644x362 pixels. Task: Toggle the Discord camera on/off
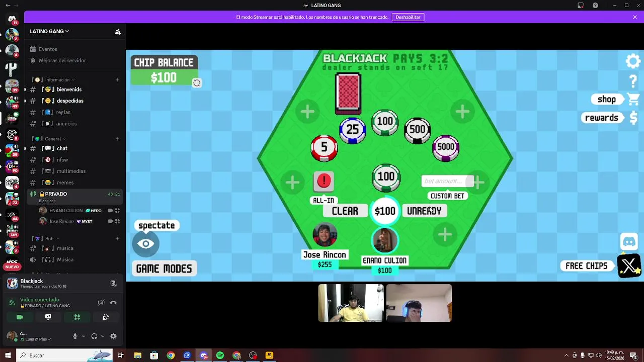pyautogui.click(x=20, y=317)
